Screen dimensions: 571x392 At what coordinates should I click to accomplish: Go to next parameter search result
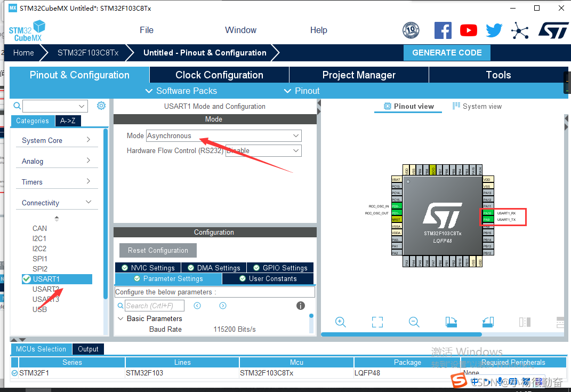click(223, 306)
